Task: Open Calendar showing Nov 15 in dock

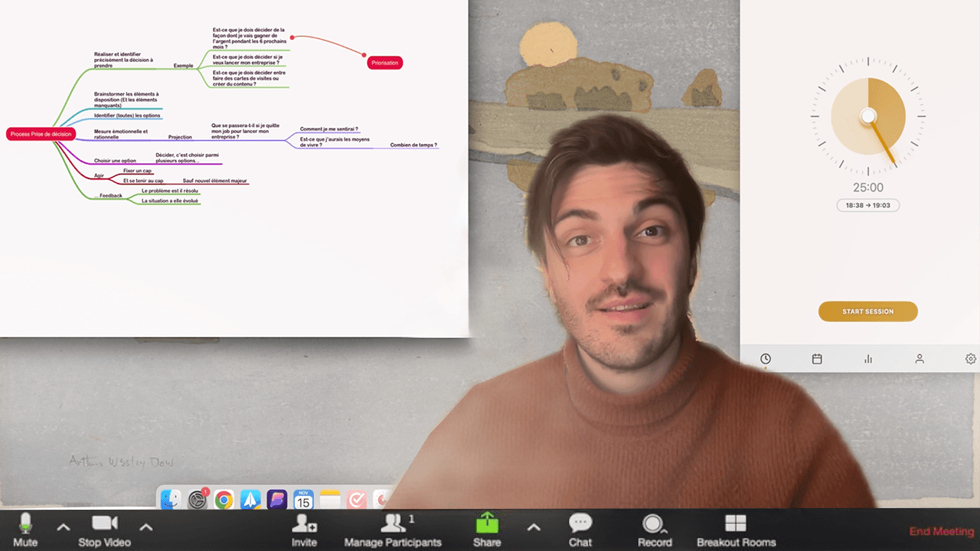Action: (x=304, y=500)
